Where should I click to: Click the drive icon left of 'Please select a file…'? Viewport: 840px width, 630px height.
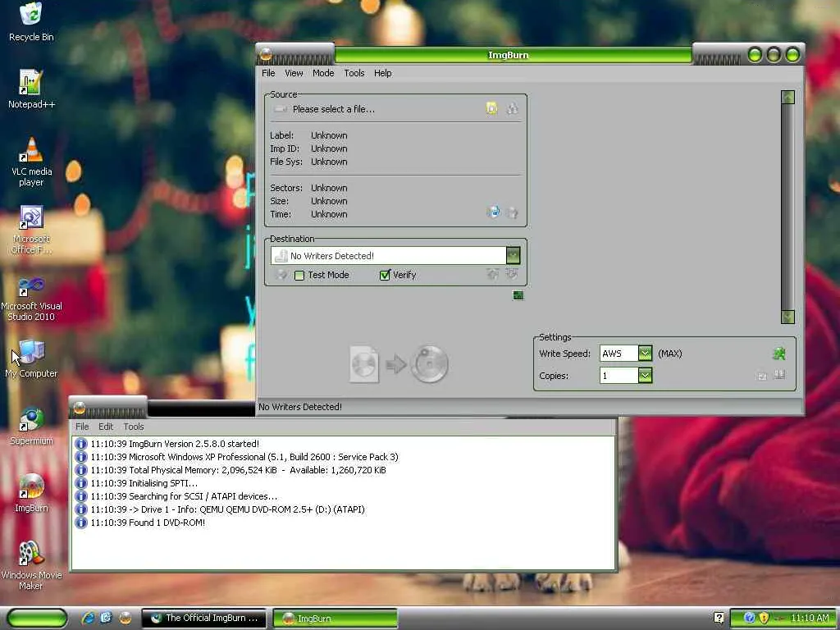pos(281,109)
